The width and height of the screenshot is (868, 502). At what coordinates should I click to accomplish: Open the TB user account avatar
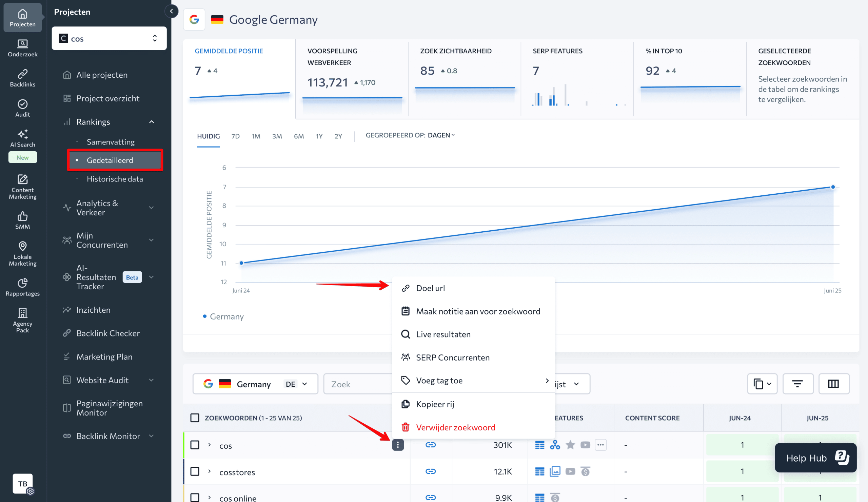23,483
